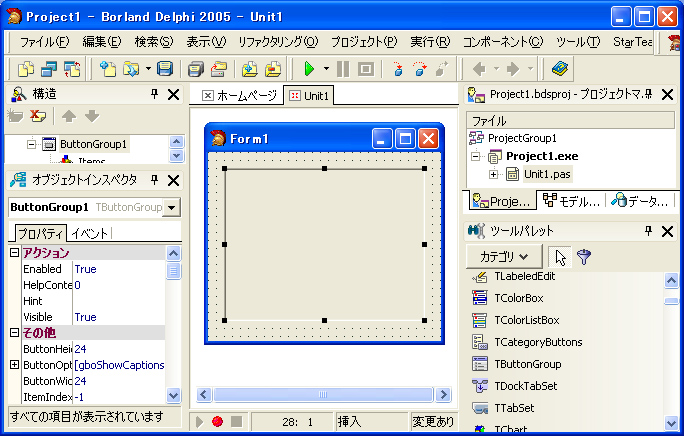This screenshot has width=684, height=436.
Task: Click the New file toolbar icon
Action: [x=107, y=69]
